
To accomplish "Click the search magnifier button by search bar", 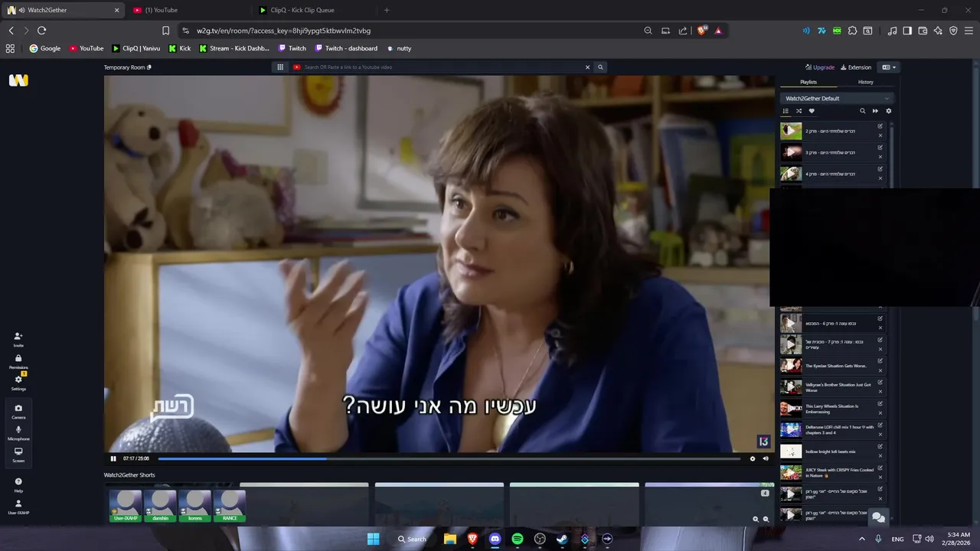I will point(600,67).
